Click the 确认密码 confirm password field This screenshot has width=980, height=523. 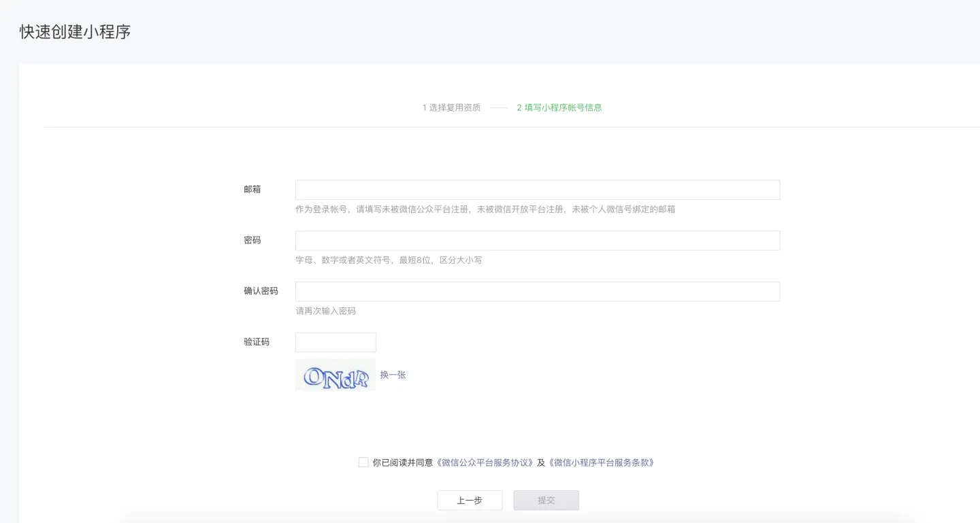(536, 291)
